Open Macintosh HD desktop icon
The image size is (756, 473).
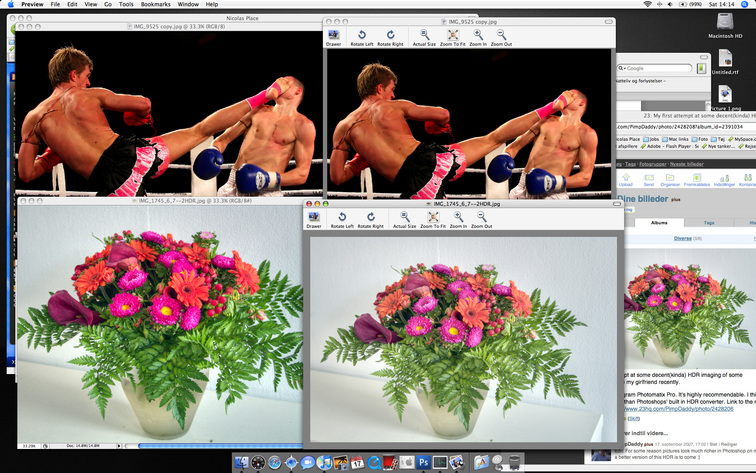(x=725, y=26)
